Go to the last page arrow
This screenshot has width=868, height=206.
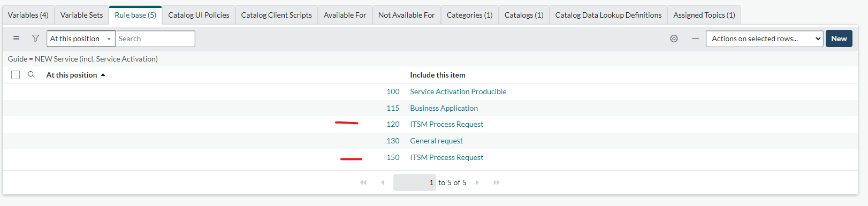(x=497, y=182)
